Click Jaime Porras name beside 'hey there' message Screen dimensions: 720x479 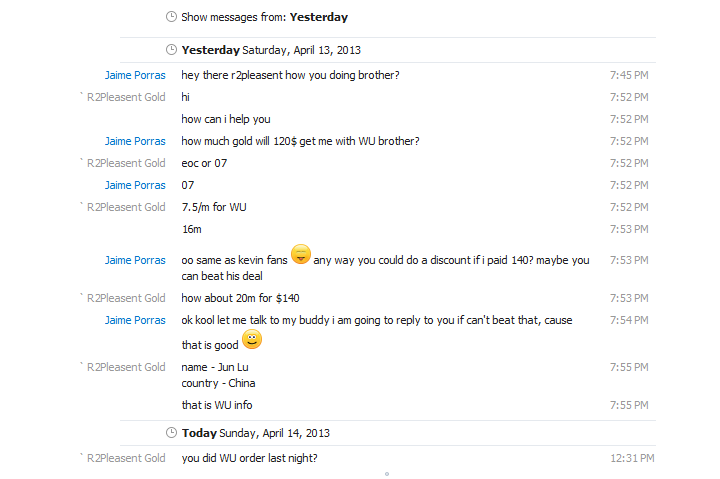[x=135, y=75]
